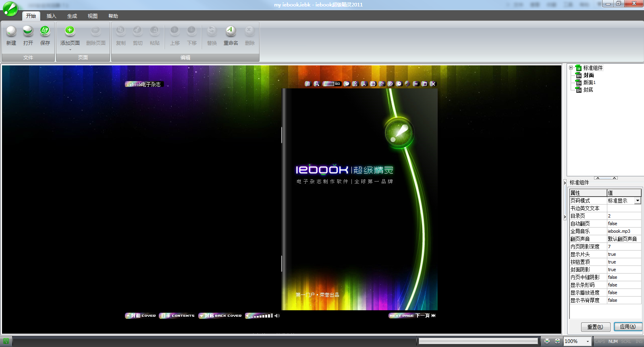The width and height of the screenshot is (644, 347).
Task: Click the 封面阴影 true value cell
Action: click(x=624, y=270)
